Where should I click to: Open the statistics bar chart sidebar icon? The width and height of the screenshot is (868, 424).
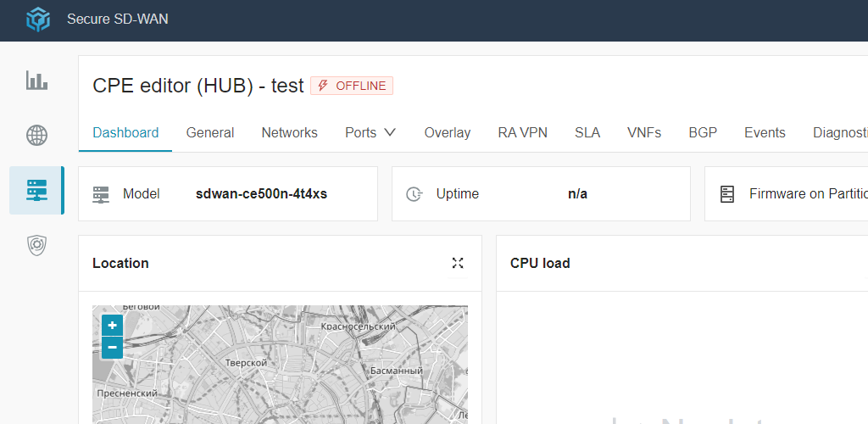click(36, 81)
